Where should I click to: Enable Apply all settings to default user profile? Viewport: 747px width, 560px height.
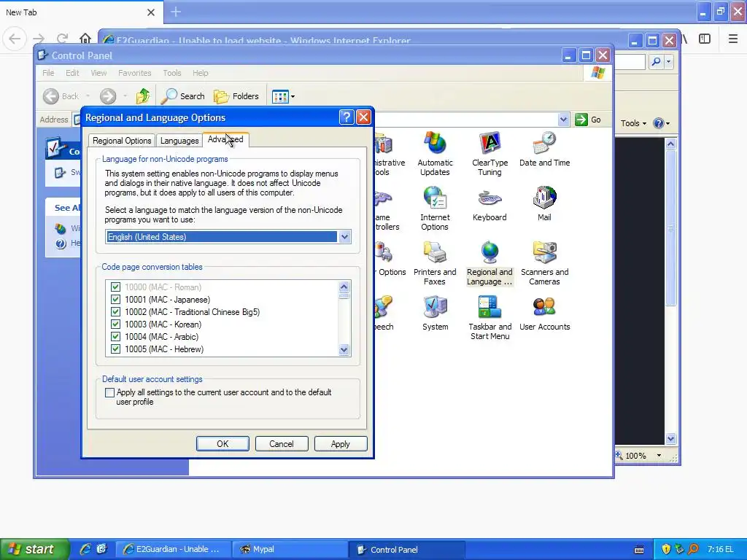(109, 393)
